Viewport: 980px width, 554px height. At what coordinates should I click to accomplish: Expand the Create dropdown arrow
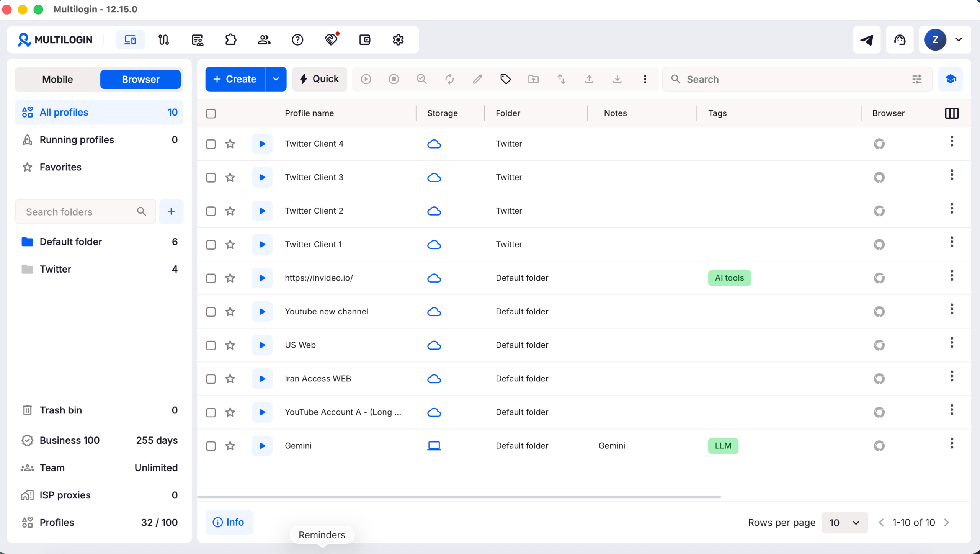pyautogui.click(x=276, y=79)
